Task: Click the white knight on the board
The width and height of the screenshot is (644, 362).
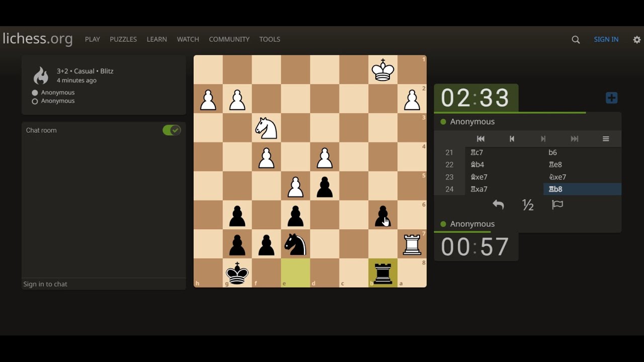Action: pyautogui.click(x=266, y=128)
